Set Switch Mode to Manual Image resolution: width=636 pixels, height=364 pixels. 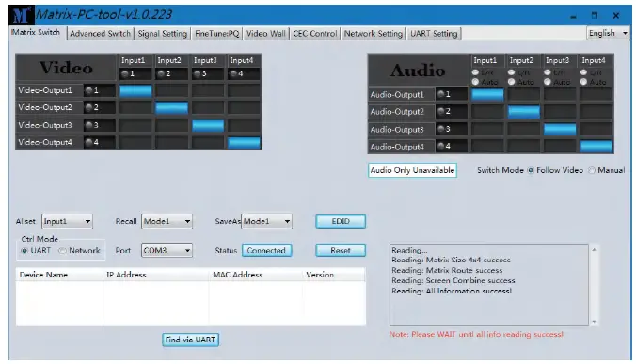click(x=592, y=170)
